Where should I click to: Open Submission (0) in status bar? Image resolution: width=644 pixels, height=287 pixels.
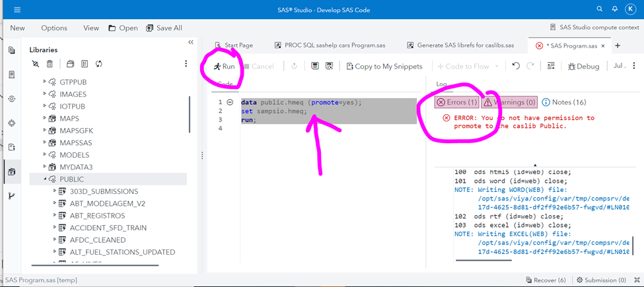601,280
